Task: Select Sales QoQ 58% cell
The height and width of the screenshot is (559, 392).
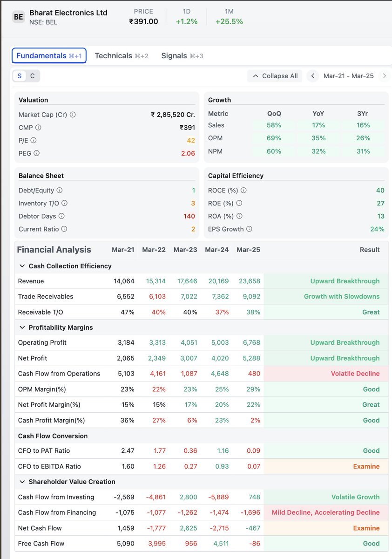Action: (274, 125)
